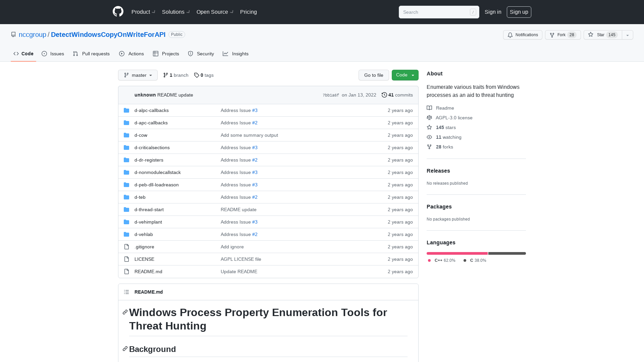Click the 'README update' latest commit message
This screenshot has width=644, height=362.
point(175,95)
